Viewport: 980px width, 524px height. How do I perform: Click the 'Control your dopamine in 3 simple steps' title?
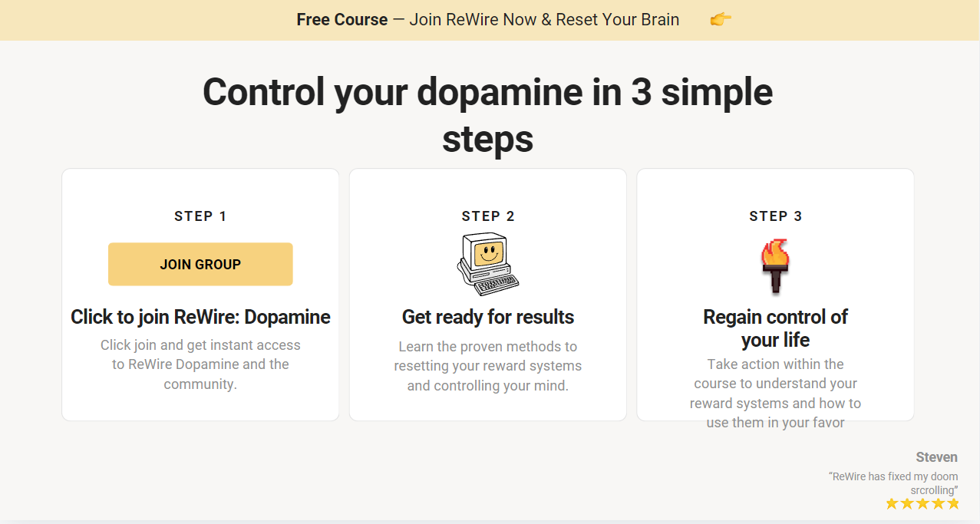pos(488,115)
